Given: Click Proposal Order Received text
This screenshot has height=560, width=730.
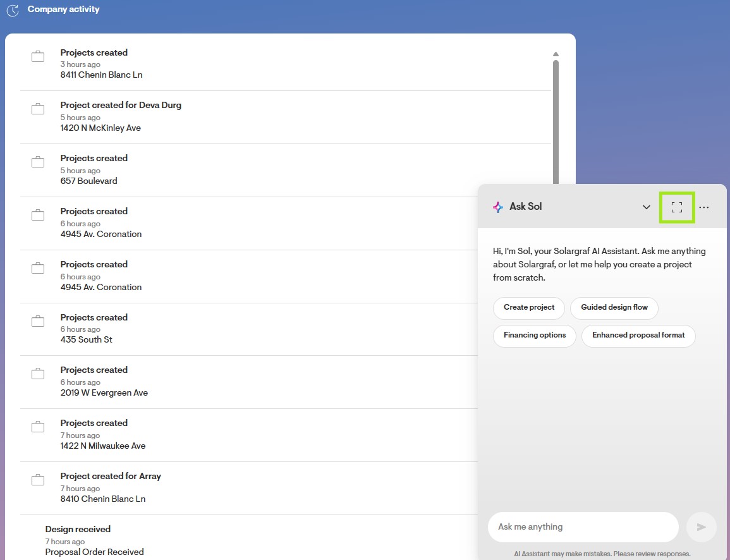Looking at the screenshot, I should pos(95,552).
